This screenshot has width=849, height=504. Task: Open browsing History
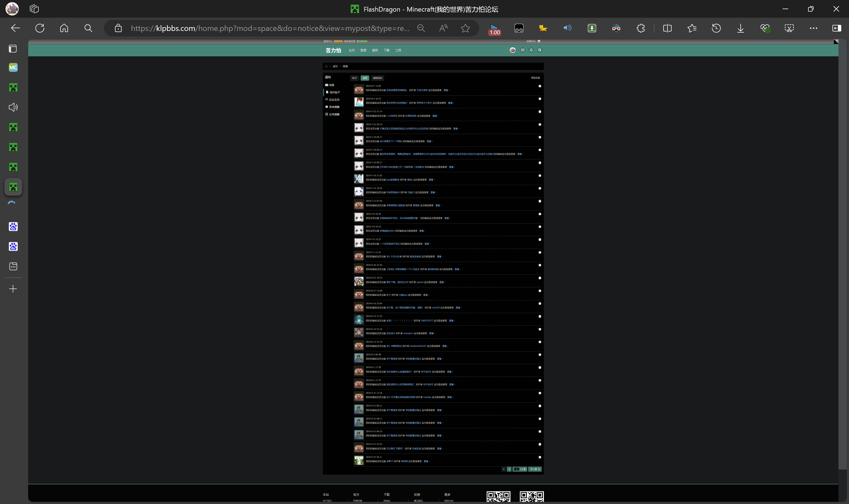[x=716, y=28]
